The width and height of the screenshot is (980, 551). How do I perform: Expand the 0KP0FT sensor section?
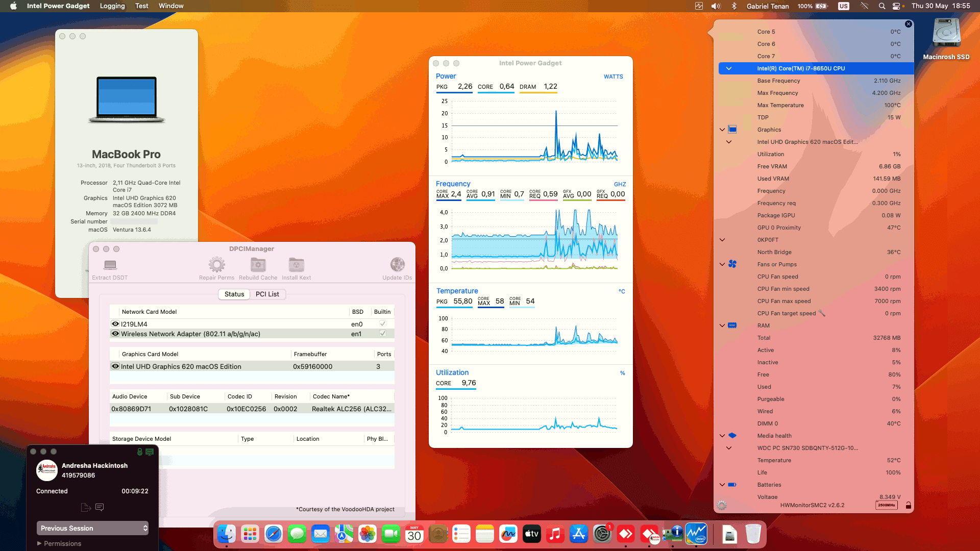[x=722, y=239]
